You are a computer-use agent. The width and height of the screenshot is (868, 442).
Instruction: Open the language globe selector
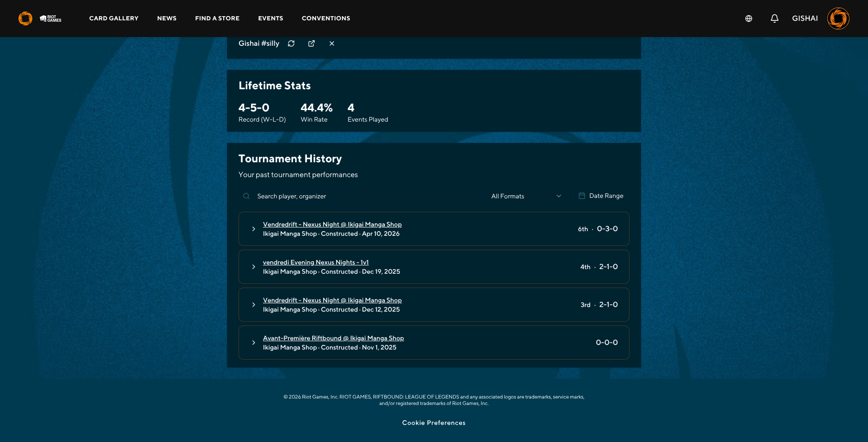(x=749, y=18)
